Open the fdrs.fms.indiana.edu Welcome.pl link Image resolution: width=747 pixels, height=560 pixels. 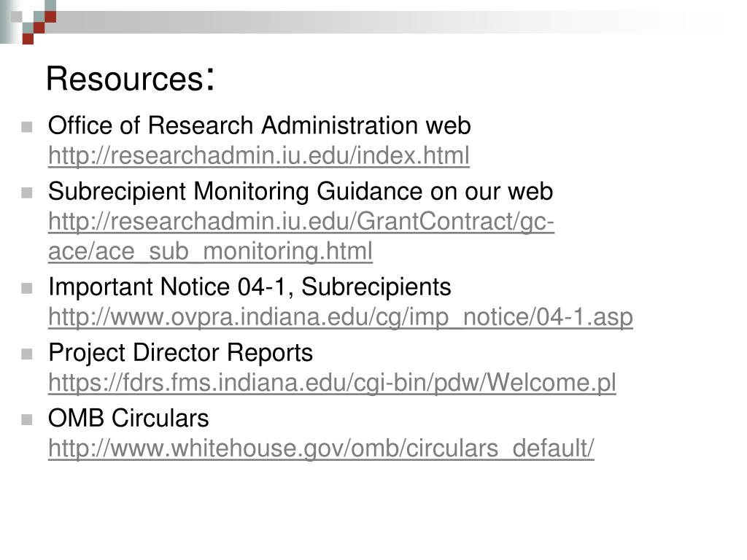(x=332, y=382)
